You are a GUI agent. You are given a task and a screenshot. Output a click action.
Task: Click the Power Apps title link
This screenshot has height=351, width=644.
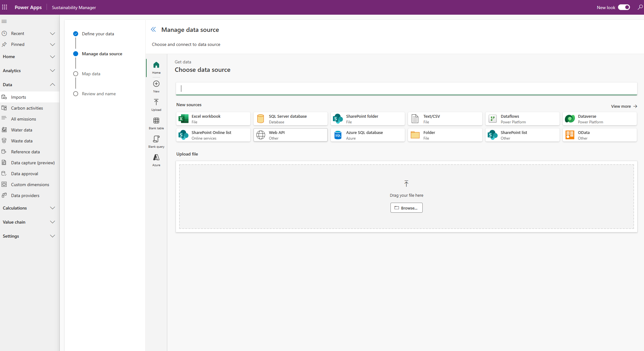28,7
